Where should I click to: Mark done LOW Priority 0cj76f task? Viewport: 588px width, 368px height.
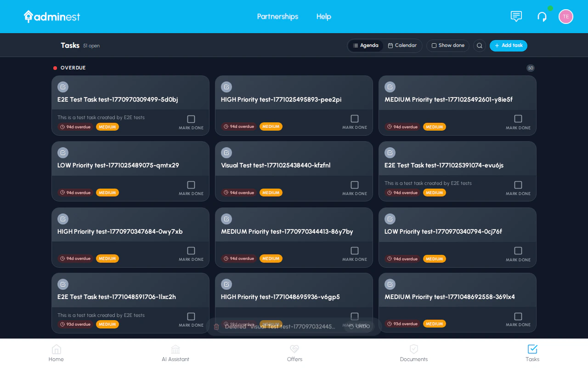click(x=518, y=251)
